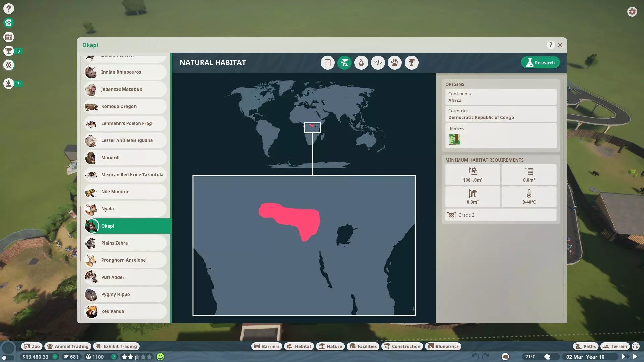Open the Animal Trading menu
The image size is (644, 362).
68,346
